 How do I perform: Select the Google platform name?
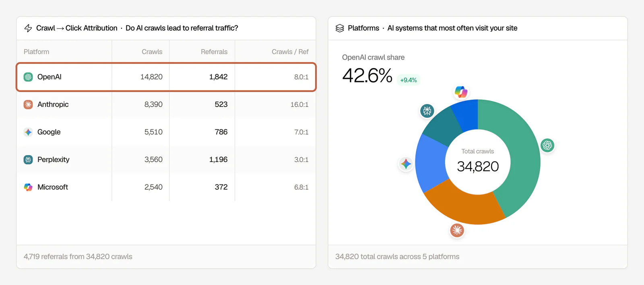pyautogui.click(x=49, y=132)
